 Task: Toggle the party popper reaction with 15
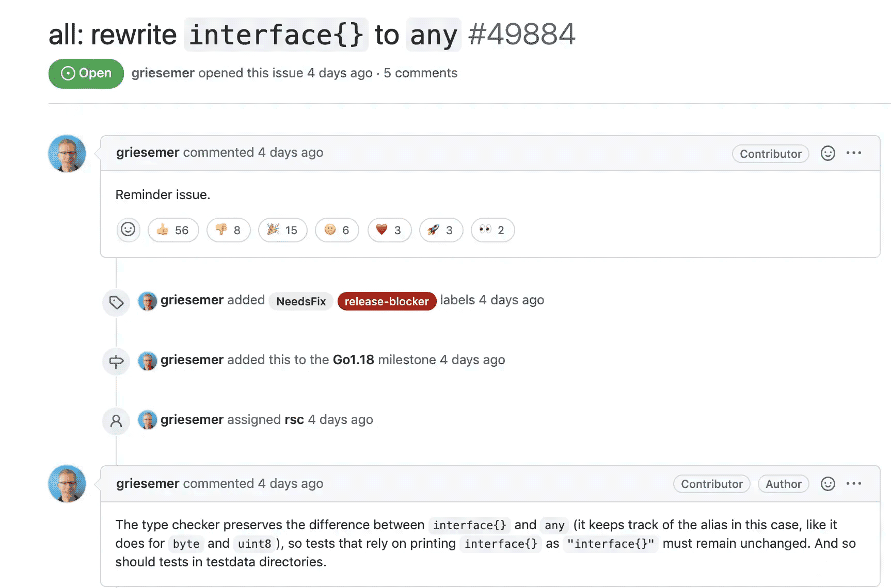tap(282, 230)
